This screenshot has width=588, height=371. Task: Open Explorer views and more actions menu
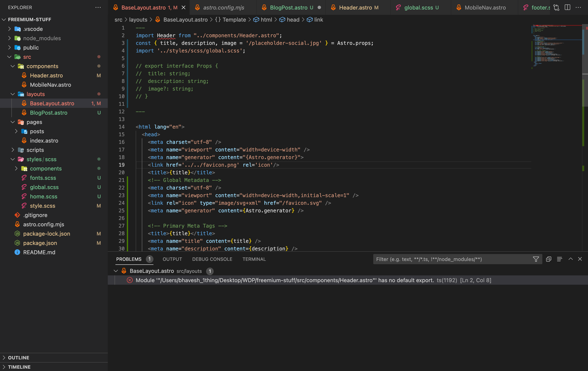pyautogui.click(x=98, y=7)
